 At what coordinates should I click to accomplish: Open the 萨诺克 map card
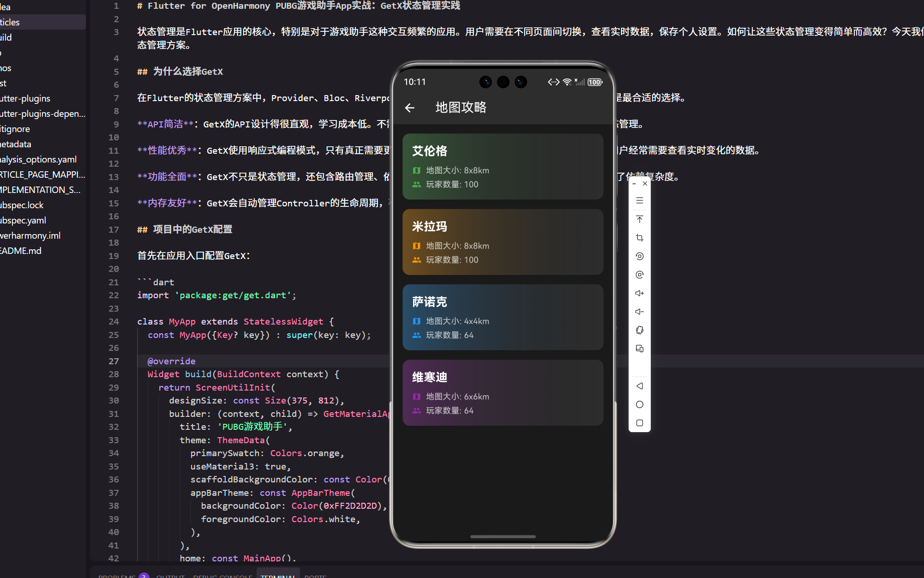[503, 317]
